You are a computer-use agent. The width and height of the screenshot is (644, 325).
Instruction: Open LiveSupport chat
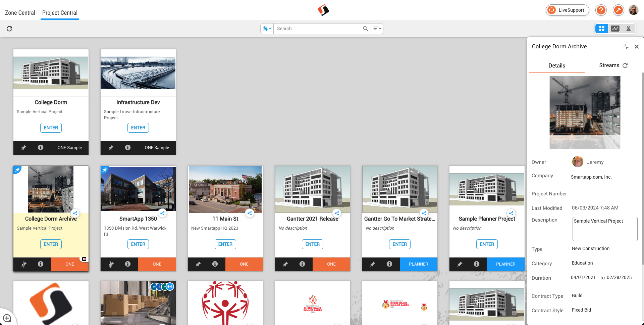click(x=568, y=10)
